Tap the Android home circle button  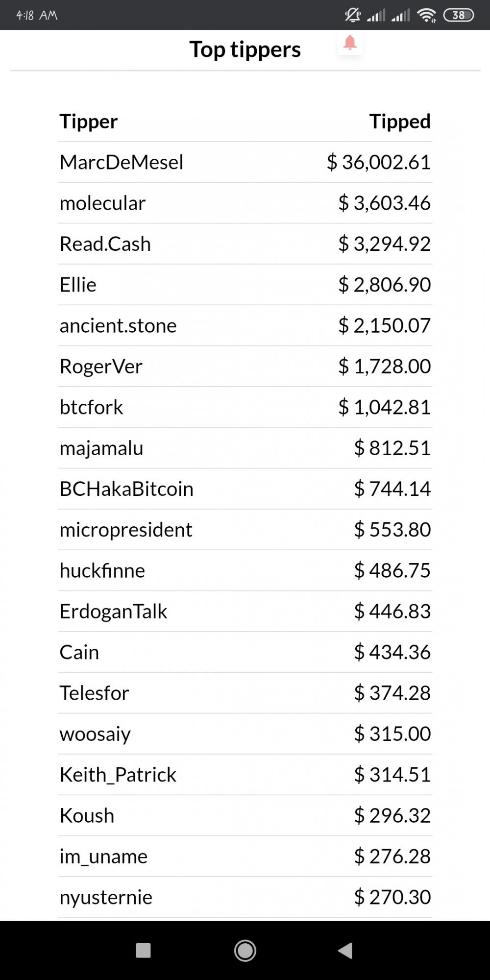pos(245,951)
